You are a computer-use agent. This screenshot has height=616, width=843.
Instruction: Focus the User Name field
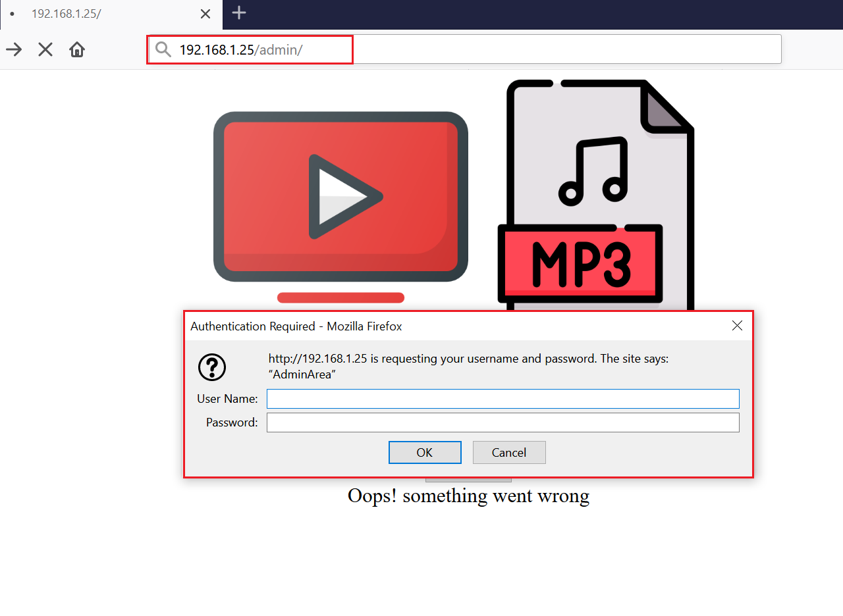tap(503, 399)
